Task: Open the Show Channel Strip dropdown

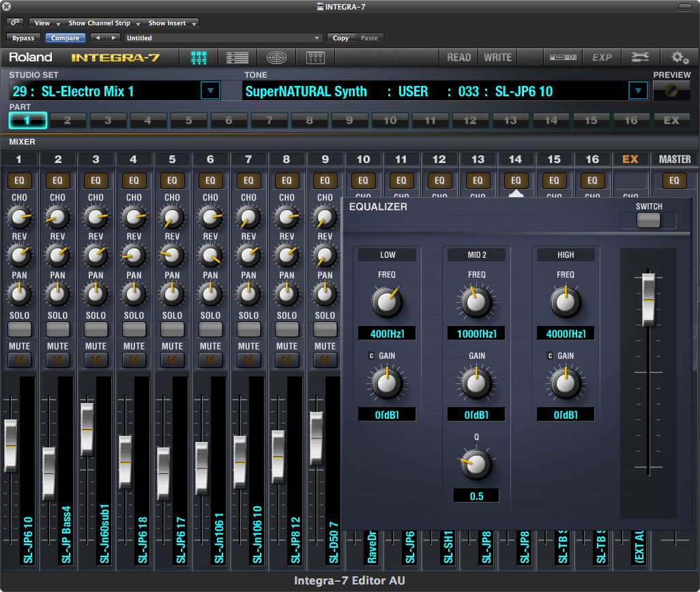Action: pos(104,23)
